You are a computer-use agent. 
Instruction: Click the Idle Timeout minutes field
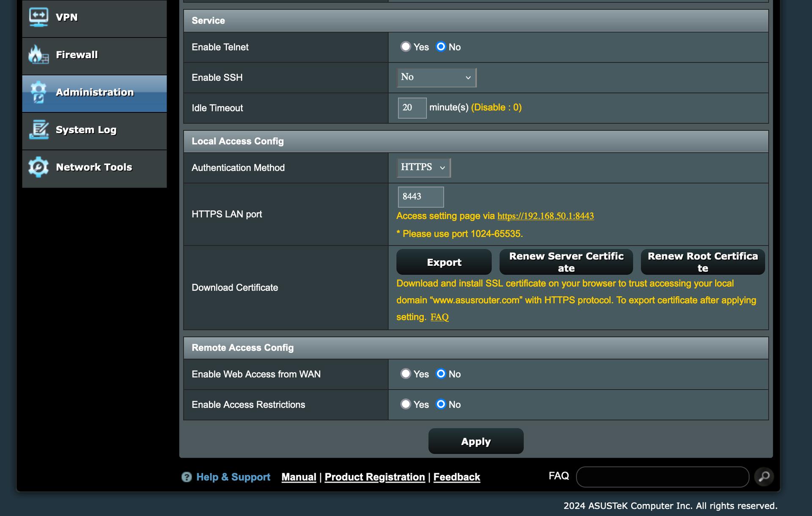[411, 108]
